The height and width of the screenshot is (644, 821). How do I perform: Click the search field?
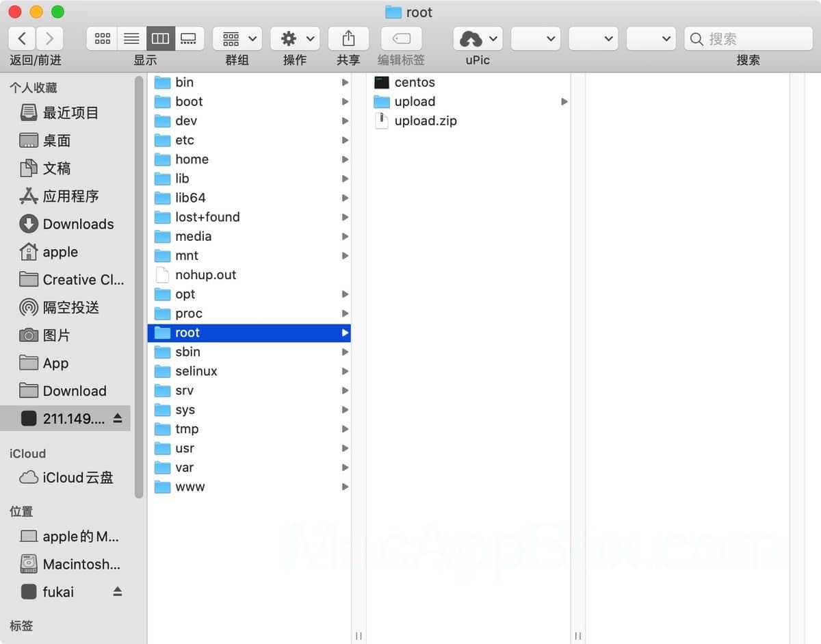(x=748, y=38)
